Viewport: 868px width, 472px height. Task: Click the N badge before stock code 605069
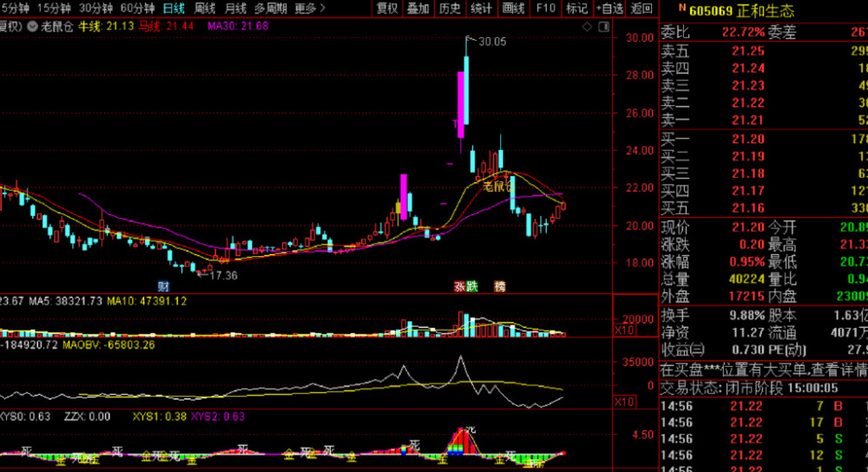tap(667, 9)
